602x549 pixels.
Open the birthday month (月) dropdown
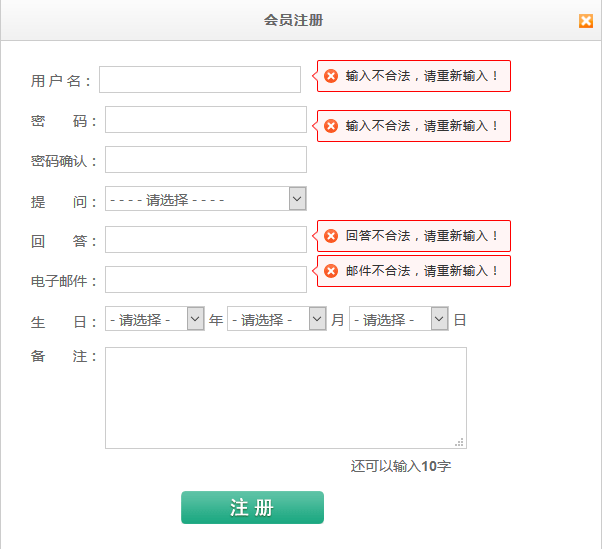(277, 319)
